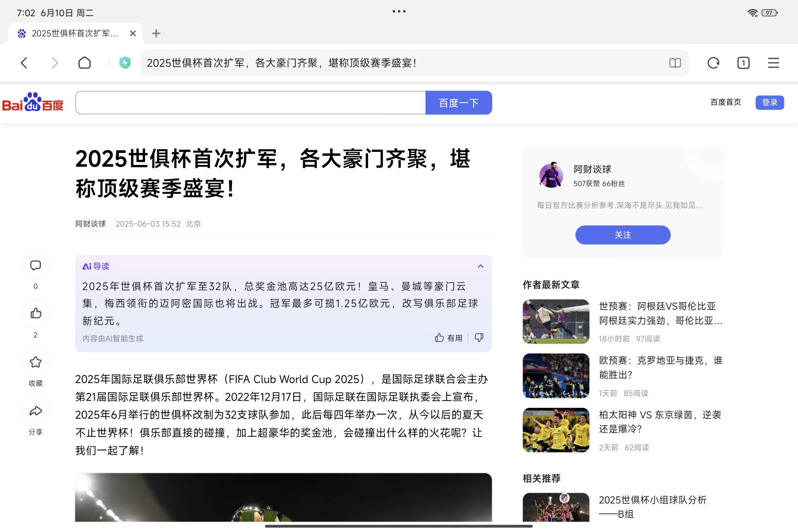Image resolution: width=798 pixels, height=532 pixels.
Task: Open article 欧预赛：克罗地亚与捷克
Action: [x=661, y=368]
